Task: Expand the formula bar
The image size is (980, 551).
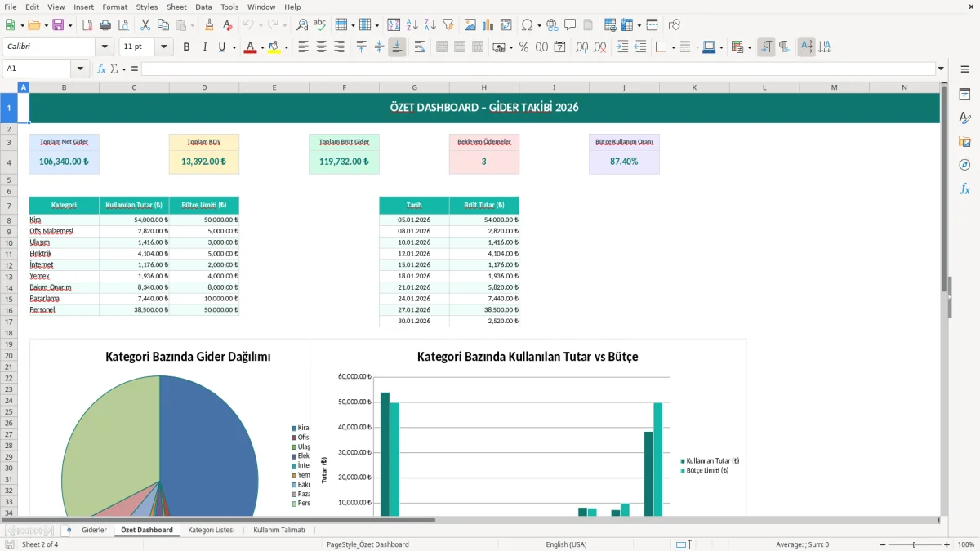Action: (942, 69)
